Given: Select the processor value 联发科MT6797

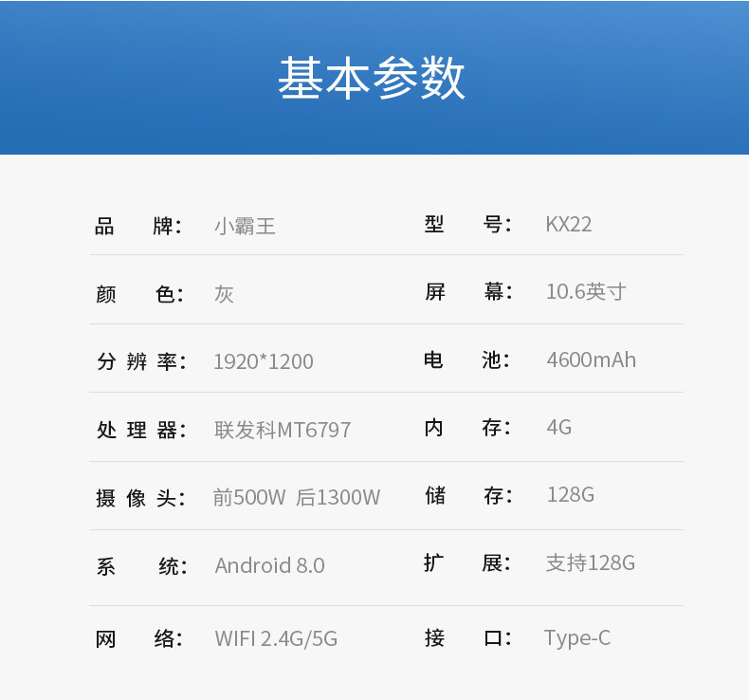Looking at the screenshot, I should [283, 430].
